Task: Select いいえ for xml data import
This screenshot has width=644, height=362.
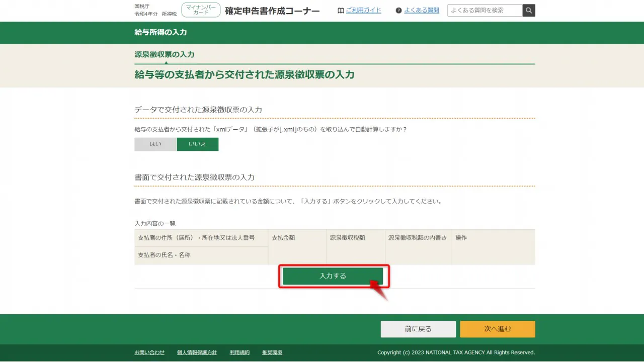Action: 197,144
